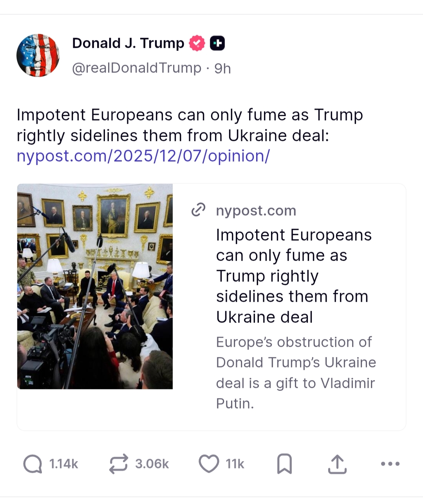Like the post with the heart icon
Screen dimensions: 423x504
(x=209, y=464)
